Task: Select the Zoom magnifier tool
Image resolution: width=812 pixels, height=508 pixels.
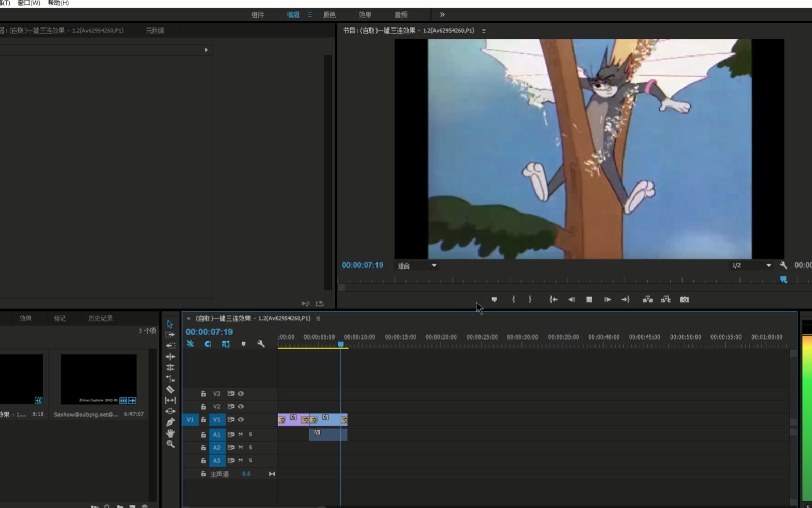Action: point(170,444)
